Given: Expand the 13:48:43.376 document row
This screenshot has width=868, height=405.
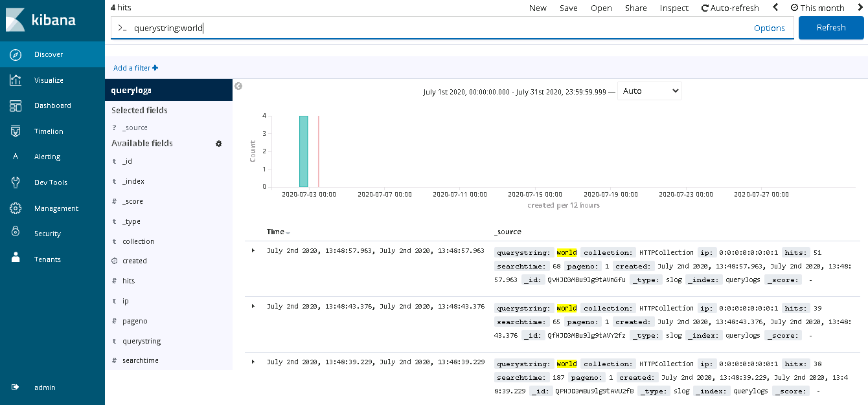Looking at the screenshot, I should coord(253,306).
